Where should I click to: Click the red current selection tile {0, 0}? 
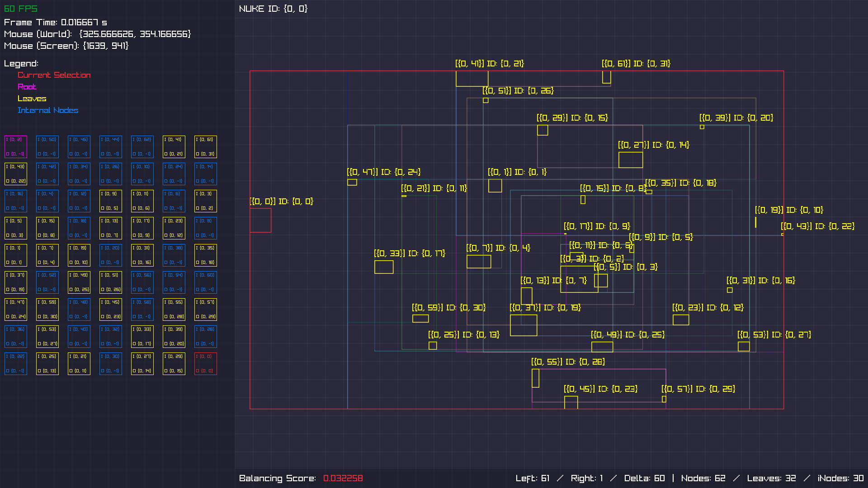coord(206,364)
